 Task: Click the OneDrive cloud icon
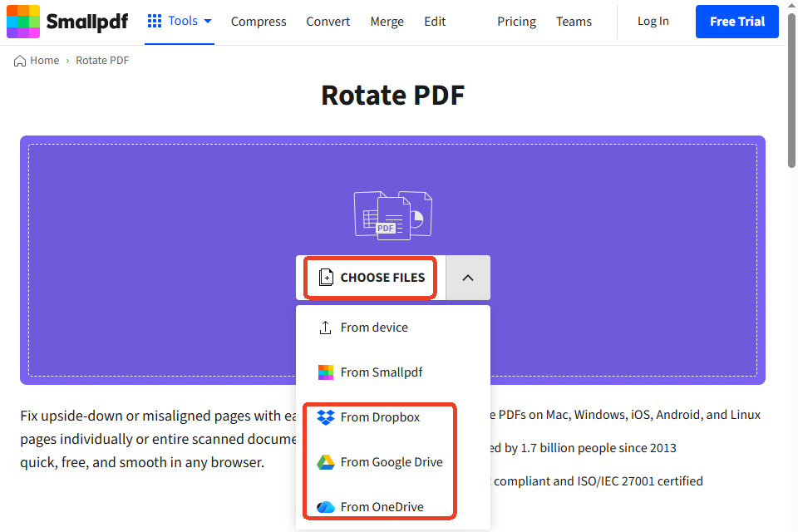coord(326,506)
